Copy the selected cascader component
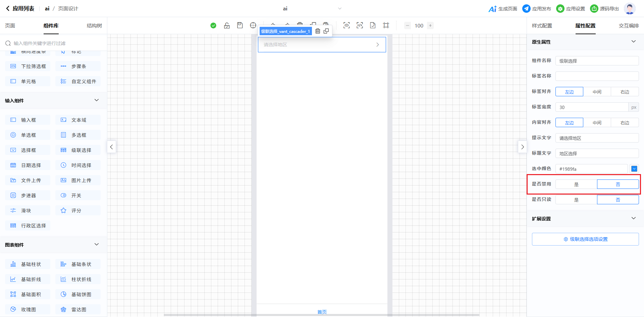The height and width of the screenshot is (317, 644). (x=326, y=31)
